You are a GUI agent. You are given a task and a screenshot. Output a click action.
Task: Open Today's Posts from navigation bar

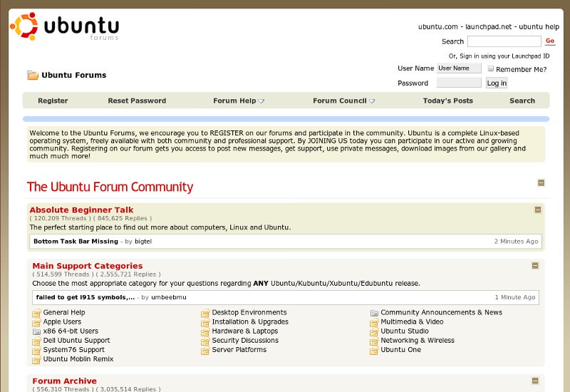tap(448, 100)
